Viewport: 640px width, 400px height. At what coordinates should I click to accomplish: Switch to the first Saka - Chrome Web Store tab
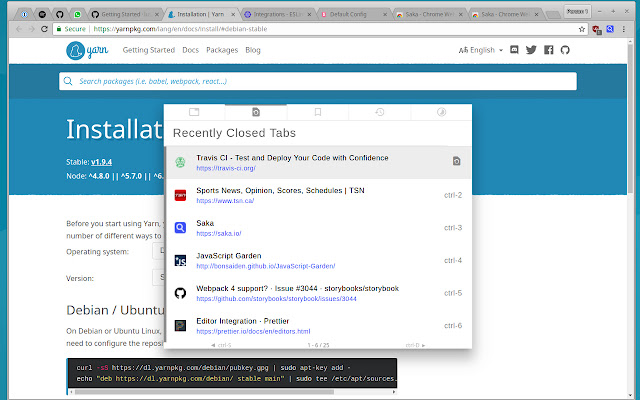pos(429,14)
